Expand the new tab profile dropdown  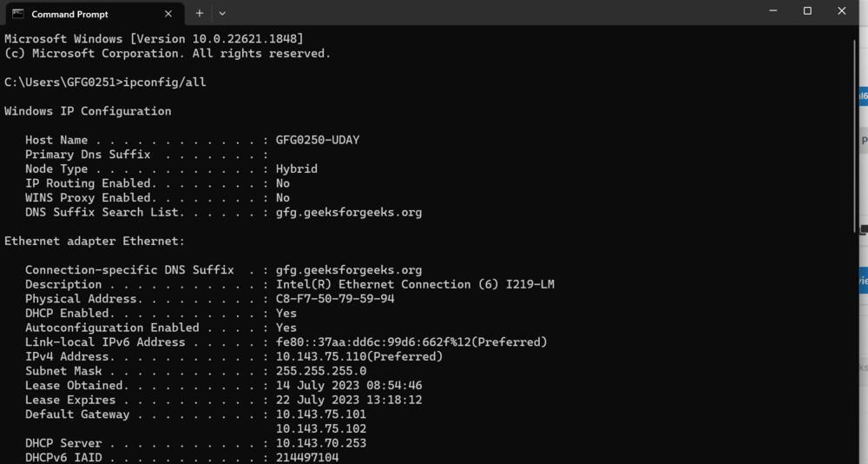[222, 13]
